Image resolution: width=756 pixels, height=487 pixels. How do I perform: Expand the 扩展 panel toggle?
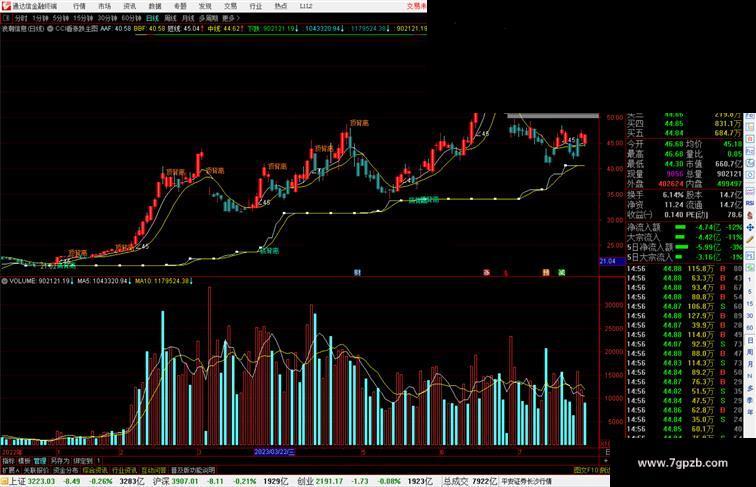[11, 470]
